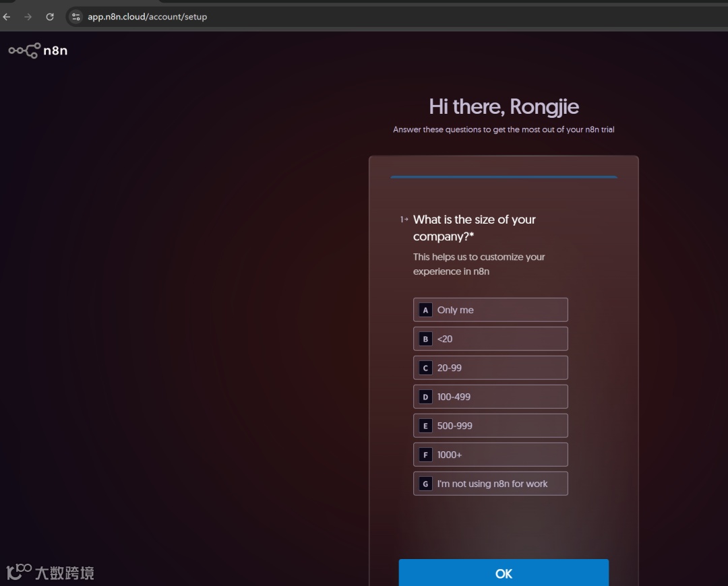Select the "<20" company size option
This screenshot has width=728, height=586.
(490, 339)
